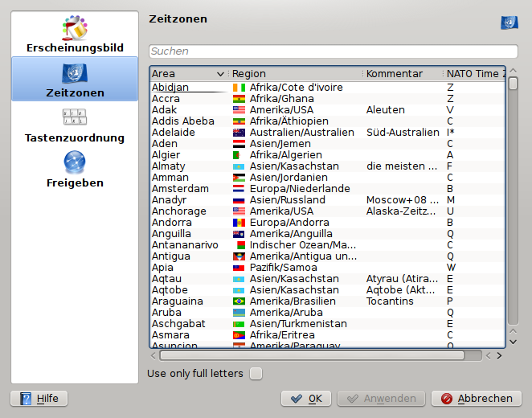Toggle sort order with the Area header arrow
The height and width of the screenshot is (418, 532).
pos(220,74)
